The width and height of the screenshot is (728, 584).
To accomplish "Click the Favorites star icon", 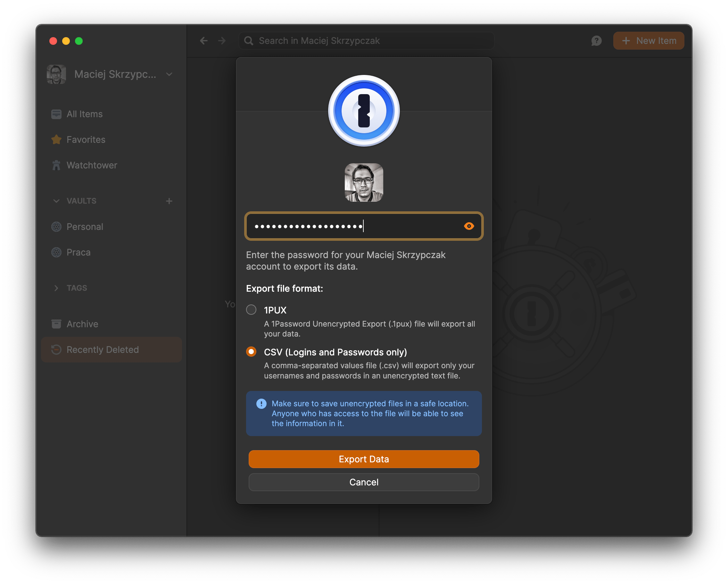I will [x=56, y=140].
